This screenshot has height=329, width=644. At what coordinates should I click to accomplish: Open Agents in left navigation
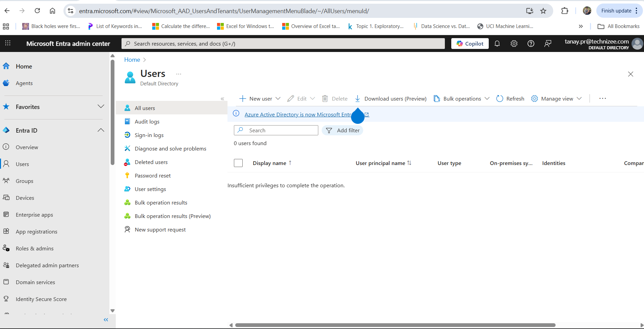pos(24,83)
